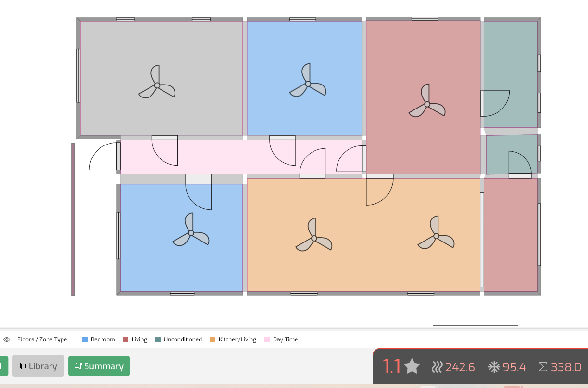Click the fan in the bottom-left bedroom
588x388 pixels.
pyautogui.click(x=191, y=233)
